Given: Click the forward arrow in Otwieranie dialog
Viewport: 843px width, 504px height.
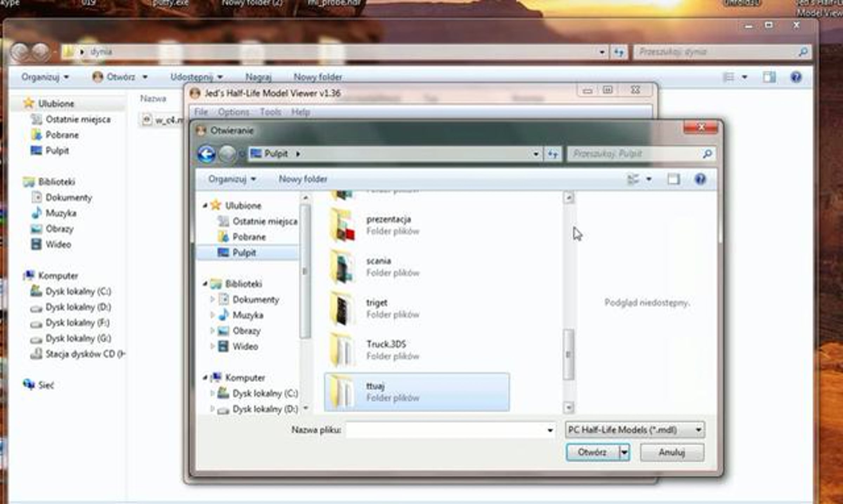Looking at the screenshot, I should tap(227, 154).
